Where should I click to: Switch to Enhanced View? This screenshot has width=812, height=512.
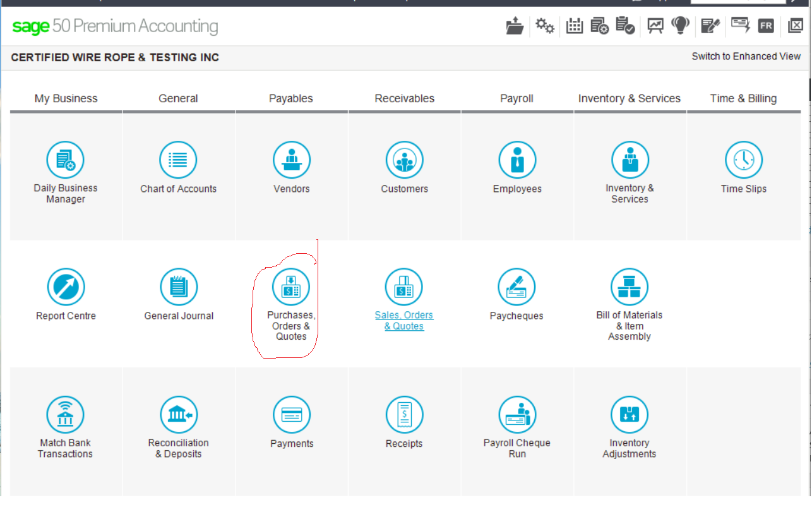click(746, 56)
